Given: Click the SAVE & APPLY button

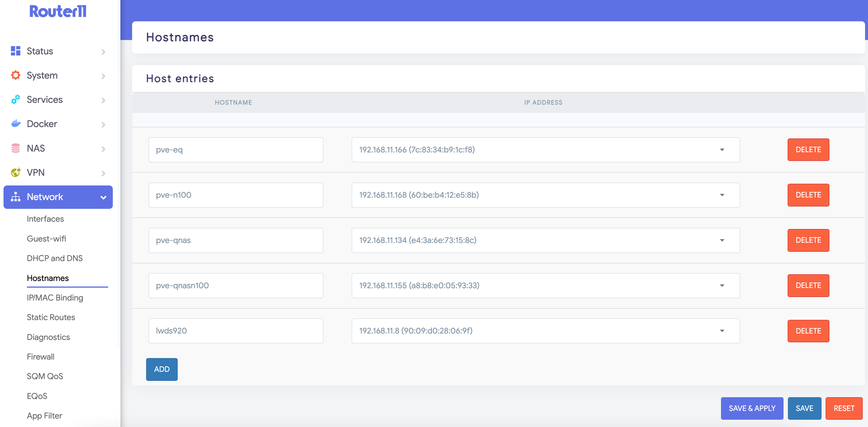Looking at the screenshot, I should click(752, 409).
